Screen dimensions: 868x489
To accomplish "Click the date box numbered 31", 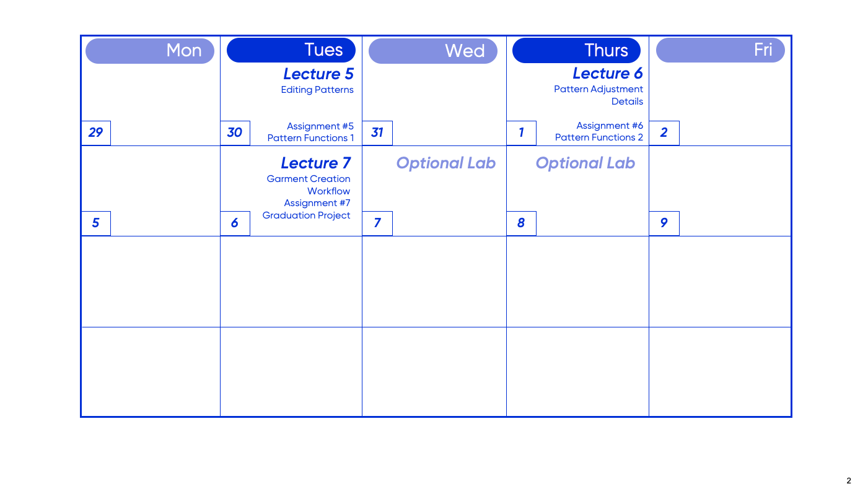I will (x=377, y=132).
